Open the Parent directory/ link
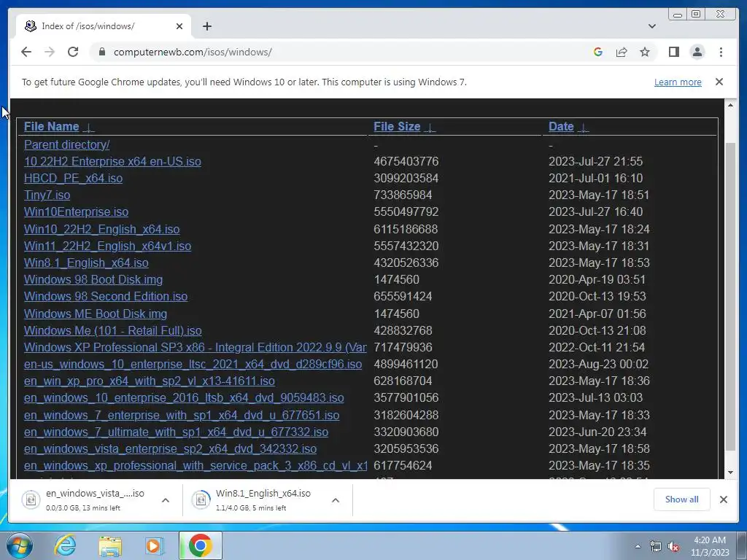 66,144
